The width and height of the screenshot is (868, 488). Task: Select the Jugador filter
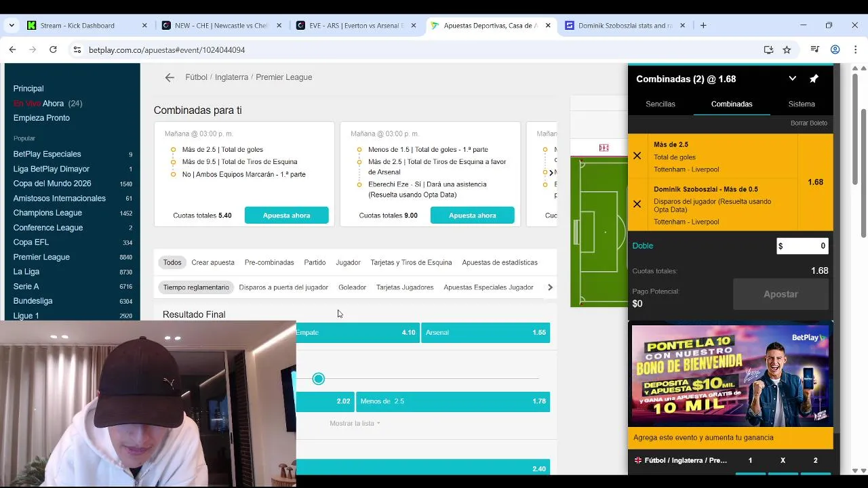tap(348, 262)
